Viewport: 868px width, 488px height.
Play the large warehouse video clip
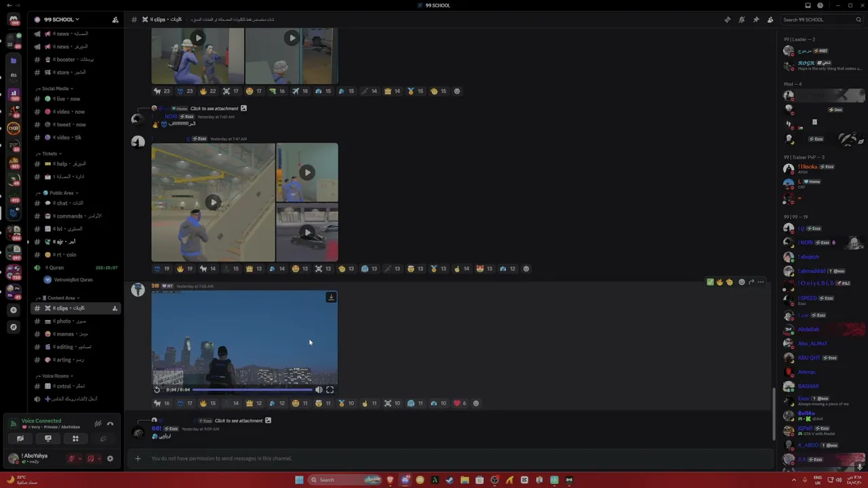click(213, 202)
